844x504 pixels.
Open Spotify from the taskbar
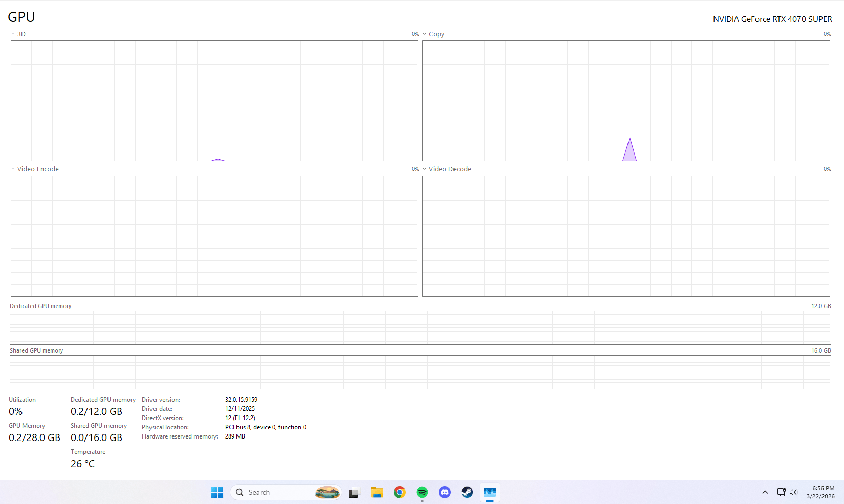point(422,492)
